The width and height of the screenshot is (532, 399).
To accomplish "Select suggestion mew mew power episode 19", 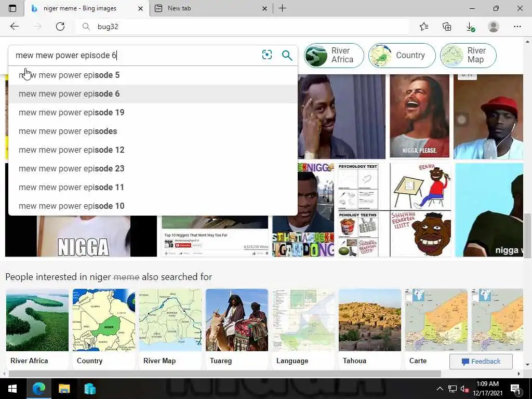I will 153,112.
